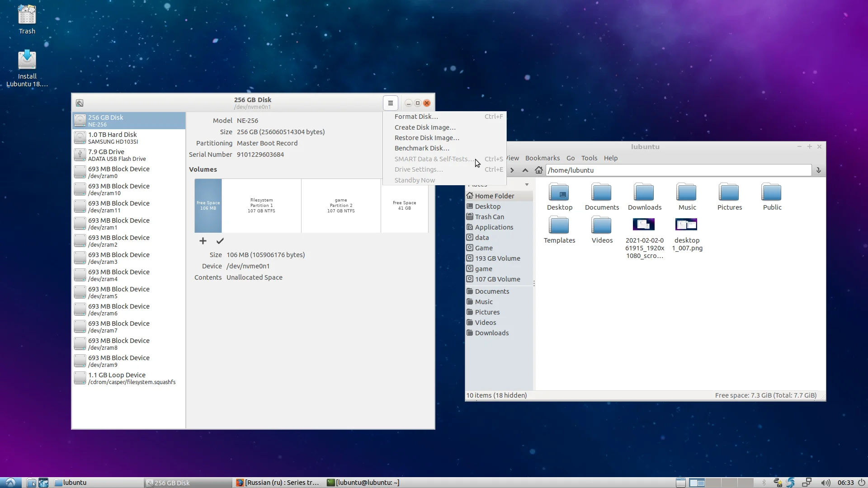
Task: Click the network connections tray icon
Action: (807, 483)
